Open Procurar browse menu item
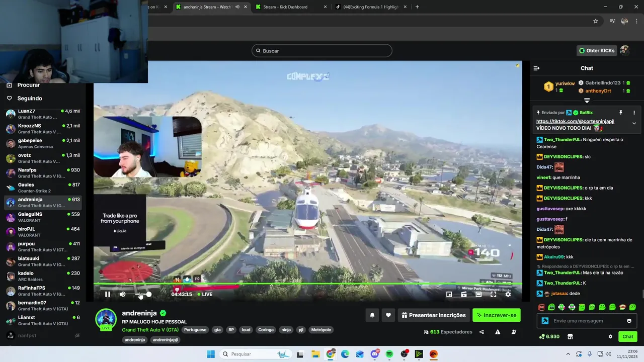The height and width of the screenshot is (362, 644). (29, 85)
